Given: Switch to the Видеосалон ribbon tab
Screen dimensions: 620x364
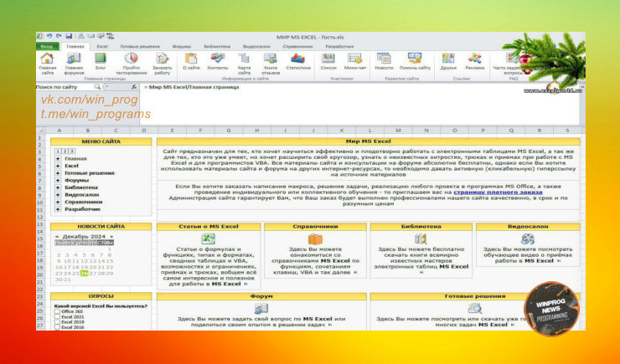Looking at the screenshot, I should (x=256, y=46).
